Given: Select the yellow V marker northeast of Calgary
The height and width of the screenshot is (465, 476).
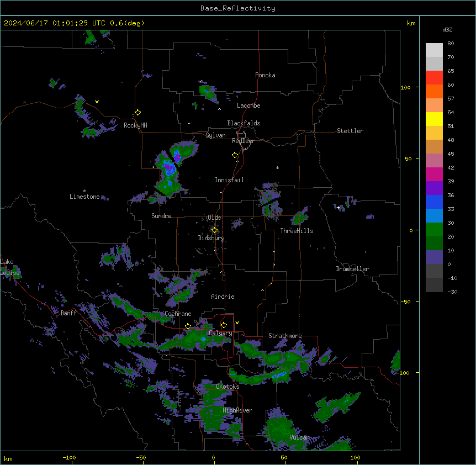Looking at the screenshot, I should pos(237,323).
